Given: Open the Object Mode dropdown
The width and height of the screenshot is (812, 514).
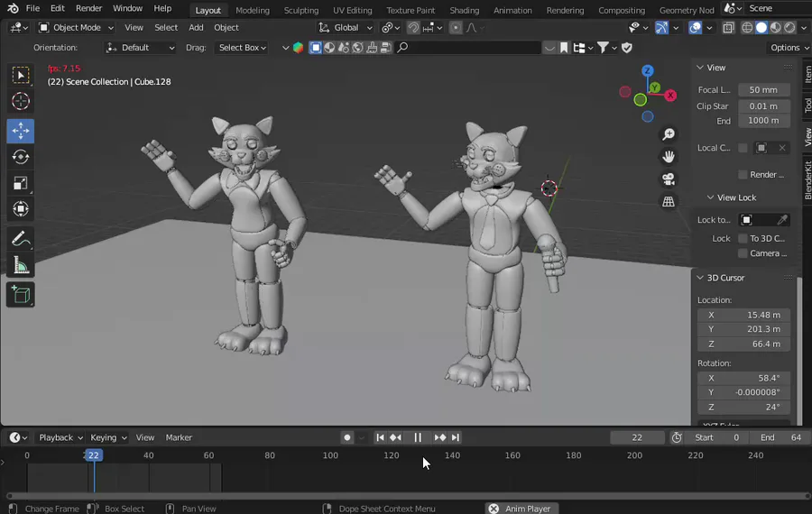Looking at the screenshot, I should (76, 28).
